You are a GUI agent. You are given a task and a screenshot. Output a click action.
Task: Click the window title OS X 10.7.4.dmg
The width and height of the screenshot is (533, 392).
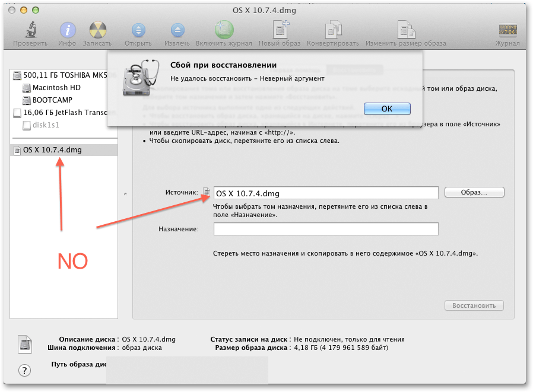[264, 10]
